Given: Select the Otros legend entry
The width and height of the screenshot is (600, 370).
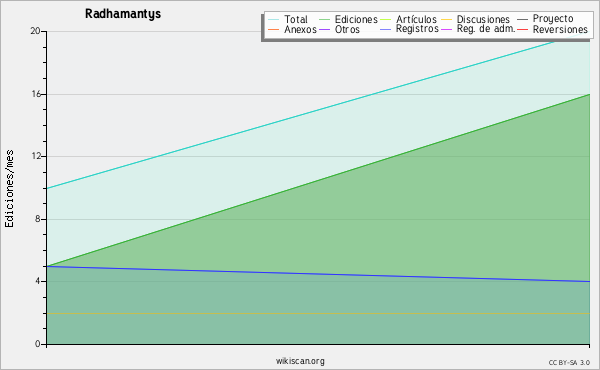Looking at the screenshot, I should [347, 29].
